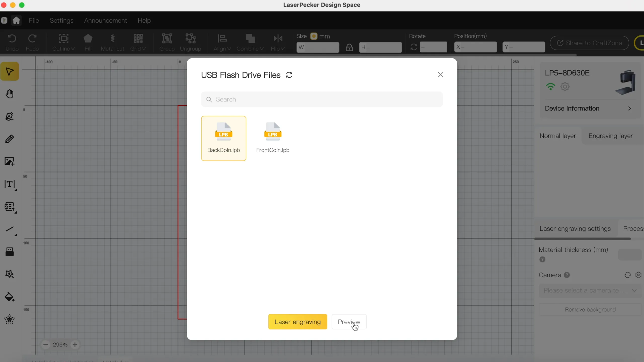Screen dimensions: 644x362
Task: Click the Position Y input field
Action: coord(524,47)
